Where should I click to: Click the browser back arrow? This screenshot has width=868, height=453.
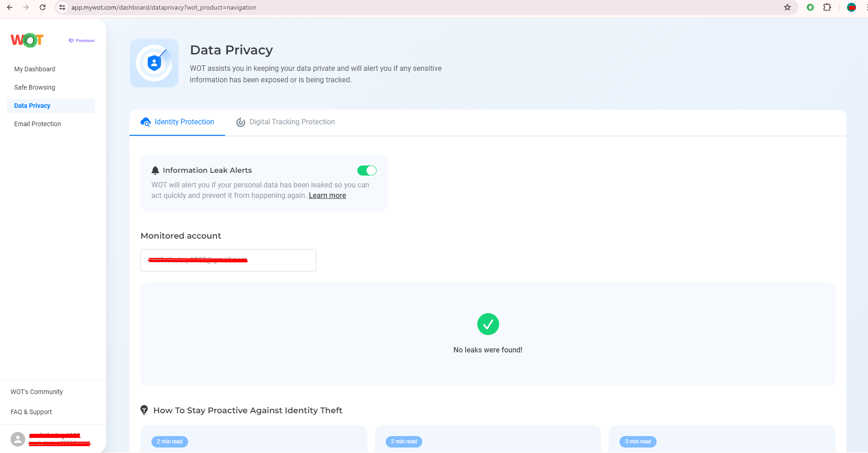10,7
